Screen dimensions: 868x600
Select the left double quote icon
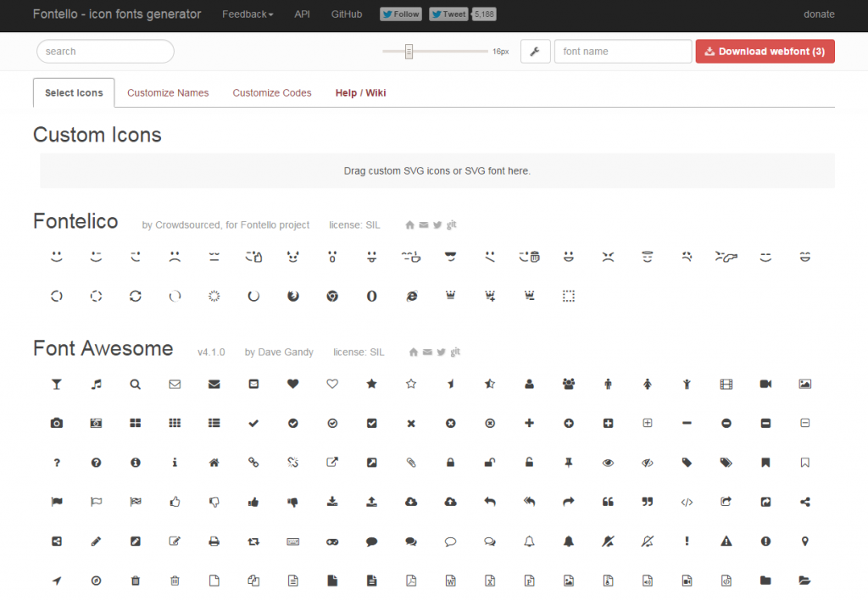click(x=608, y=502)
